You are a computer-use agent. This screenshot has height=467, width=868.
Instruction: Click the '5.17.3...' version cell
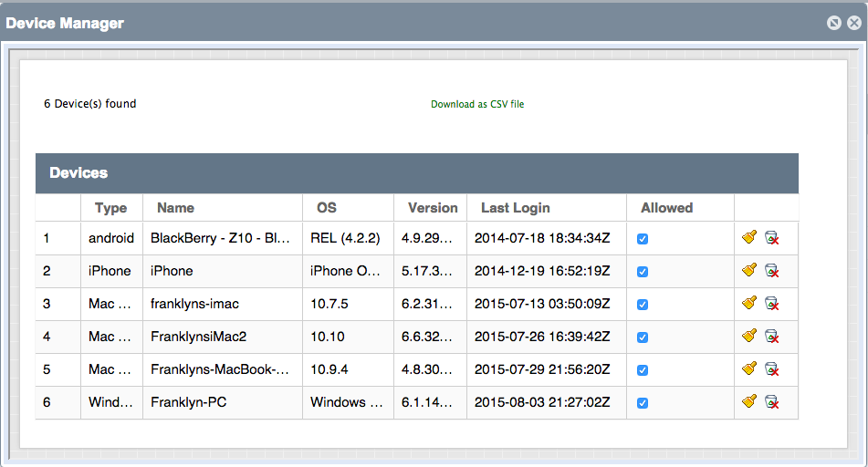430,271
